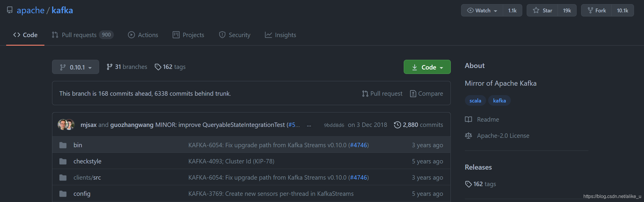Click the folder icon for config

(63, 194)
